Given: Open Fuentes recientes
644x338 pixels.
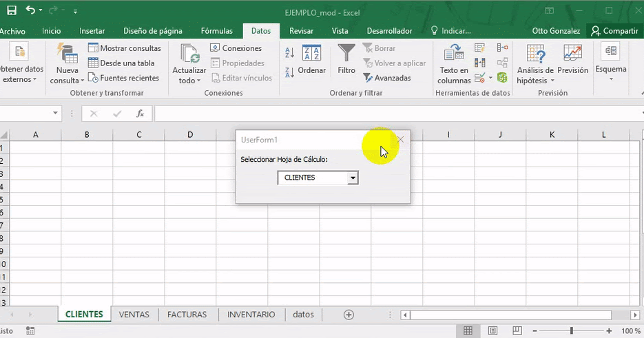Looking at the screenshot, I should [x=123, y=78].
